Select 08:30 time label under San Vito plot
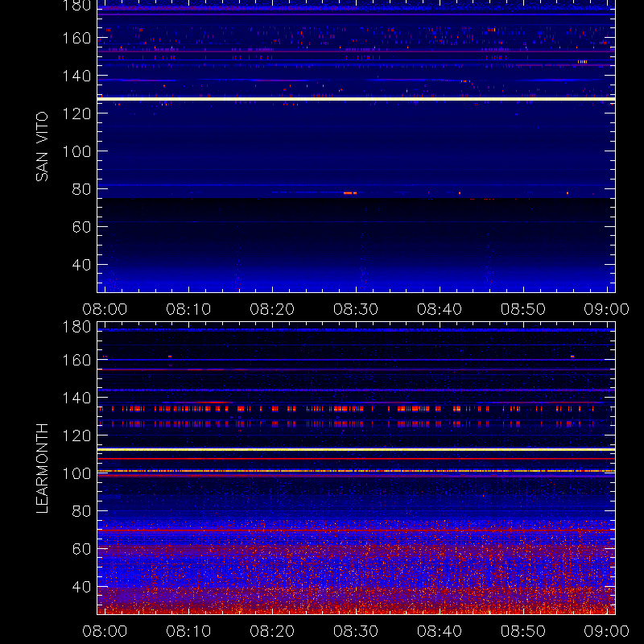This screenshot has height=644, width=644. coord(356,309)
